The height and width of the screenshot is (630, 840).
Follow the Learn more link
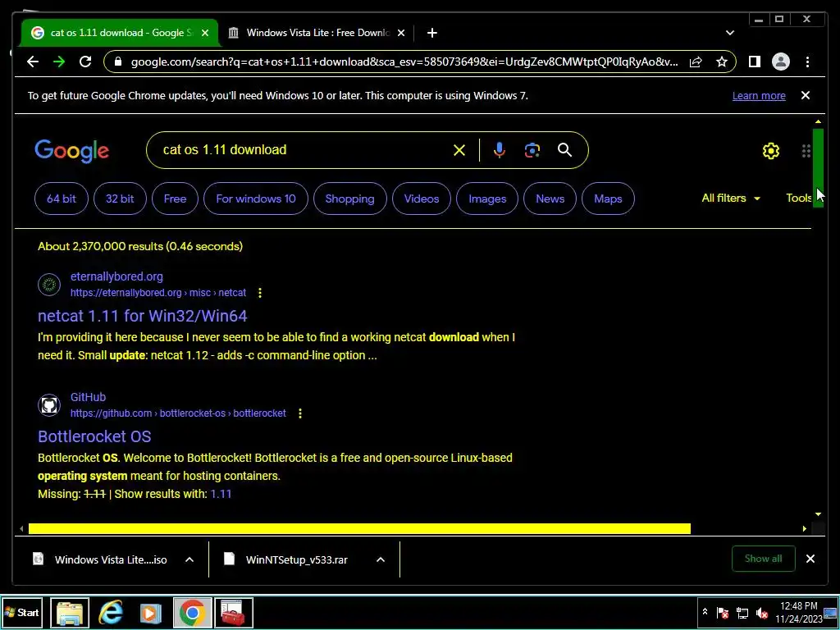pos(759,96)
